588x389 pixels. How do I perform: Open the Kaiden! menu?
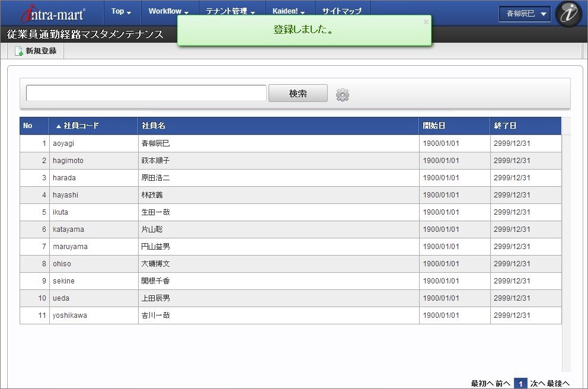coord(289,11)
